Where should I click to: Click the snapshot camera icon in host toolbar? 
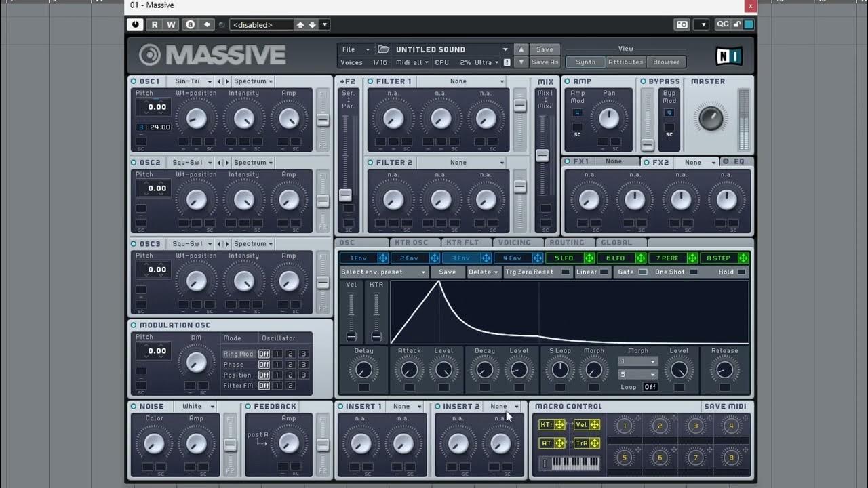(682, 24)
